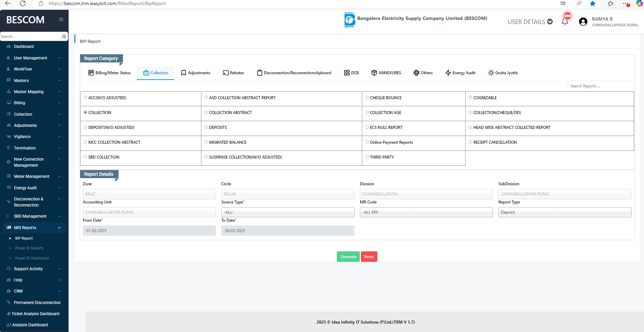Open the Report Type dropdown
Screen dimensions: 644x332
(565, 212)
